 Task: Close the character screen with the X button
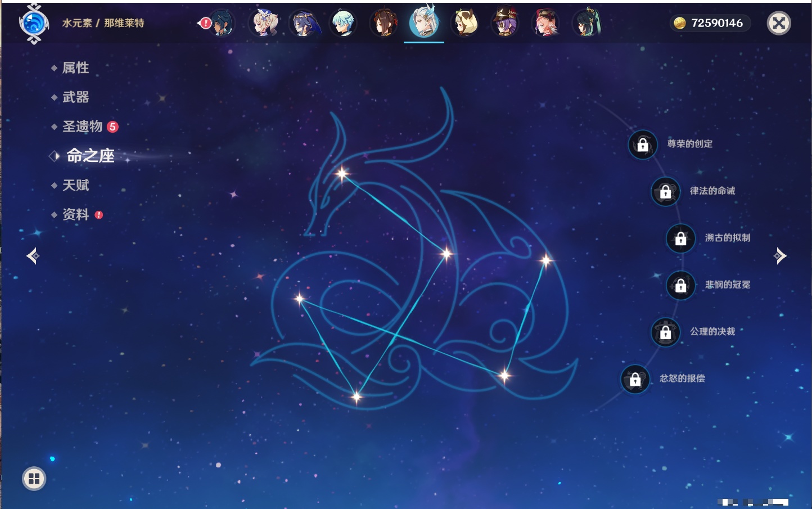tap(779, 23)
